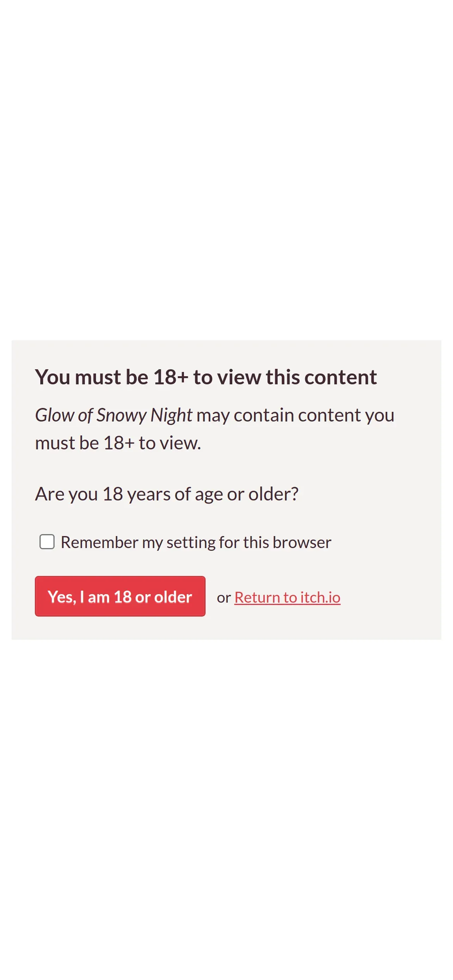Click the word 'Remember' beside the checkbox
The height and width of the screenshot is (980, 453).
point(100,543)
